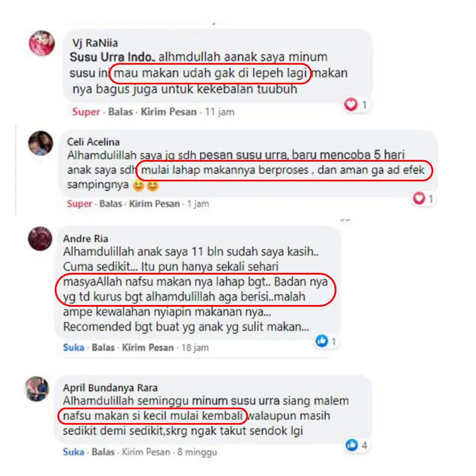Click heart reaction count on Celi Acelina's comment
The image size is (476, 476).
coord(431,198)
